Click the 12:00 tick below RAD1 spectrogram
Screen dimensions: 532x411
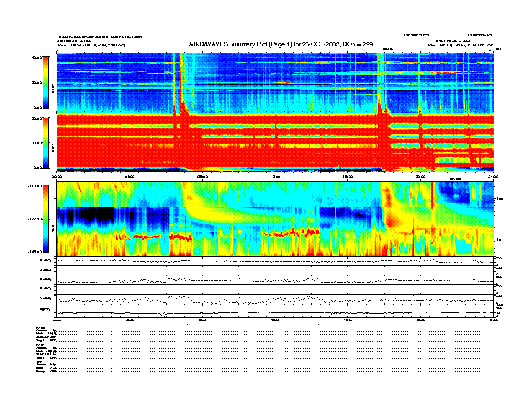tap(275, 177)
